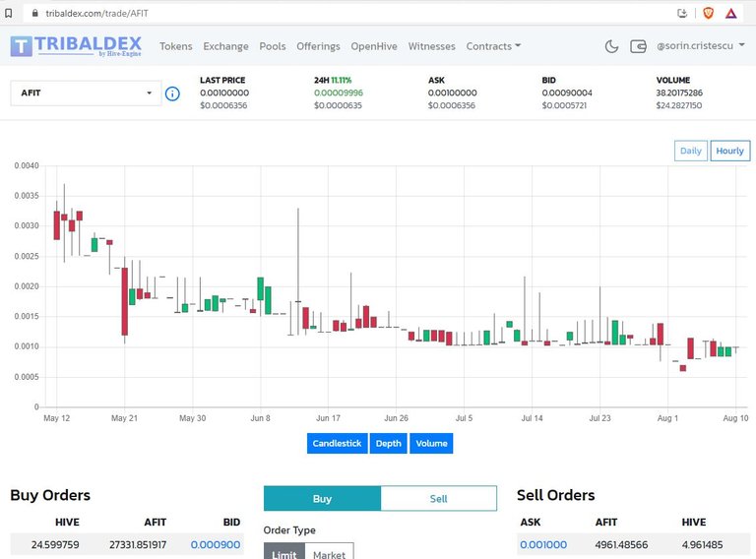Click the install app icon in address bar

click(682, 14)
